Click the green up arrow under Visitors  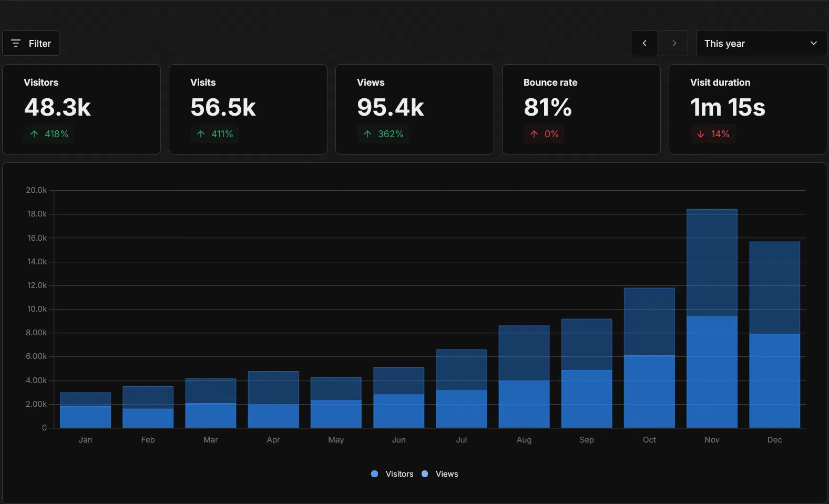point(34,134)
